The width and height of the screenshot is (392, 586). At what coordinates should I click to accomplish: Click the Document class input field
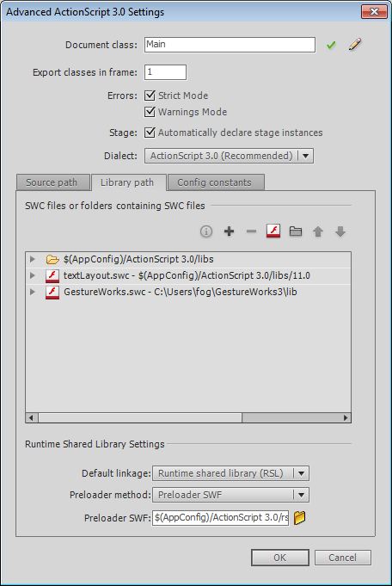coord(230,45)
